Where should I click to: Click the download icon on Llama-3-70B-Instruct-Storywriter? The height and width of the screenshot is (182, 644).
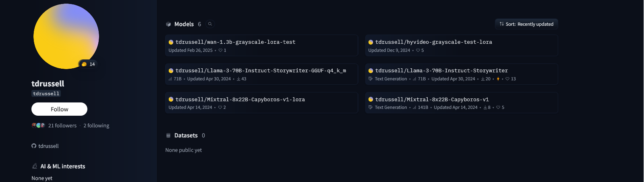pos(483,79)
